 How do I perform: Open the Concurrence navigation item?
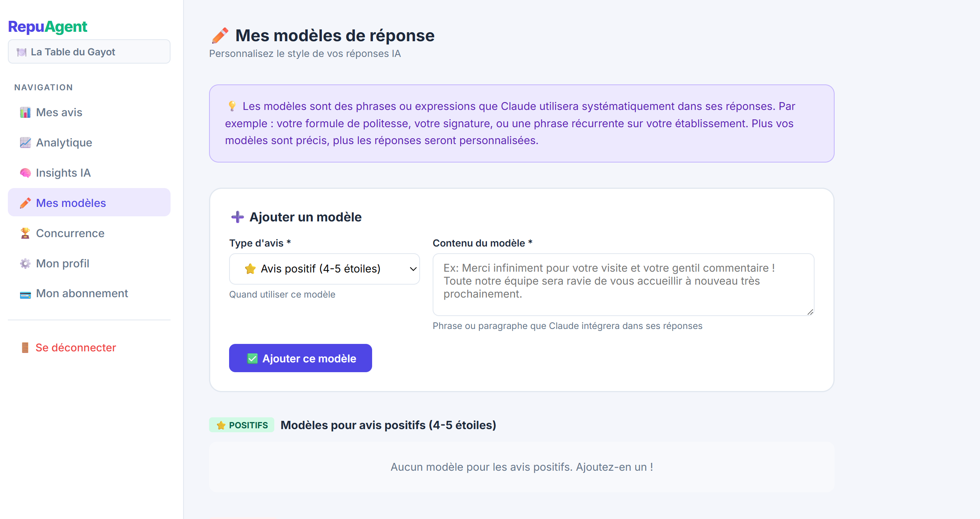point(70,233)
